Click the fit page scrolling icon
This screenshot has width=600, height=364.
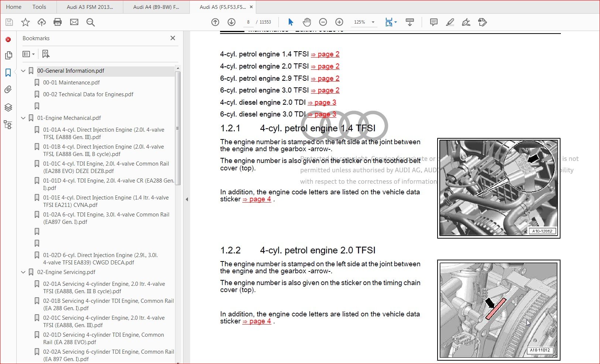pyautogui.click(x=388, y=22)
